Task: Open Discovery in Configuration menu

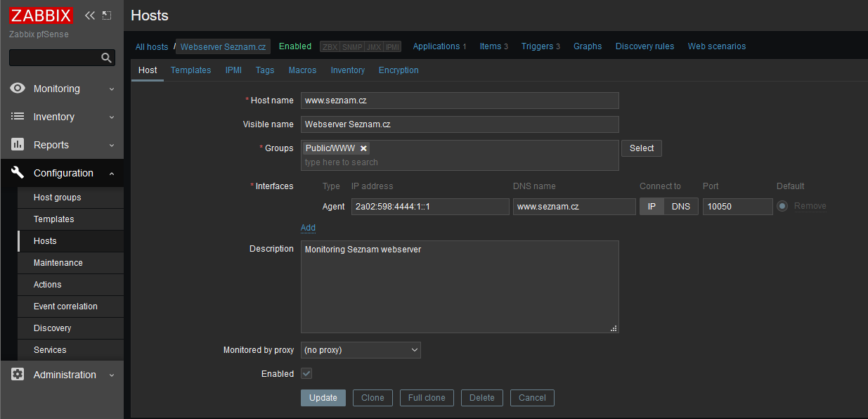Action: click(70, 328)
